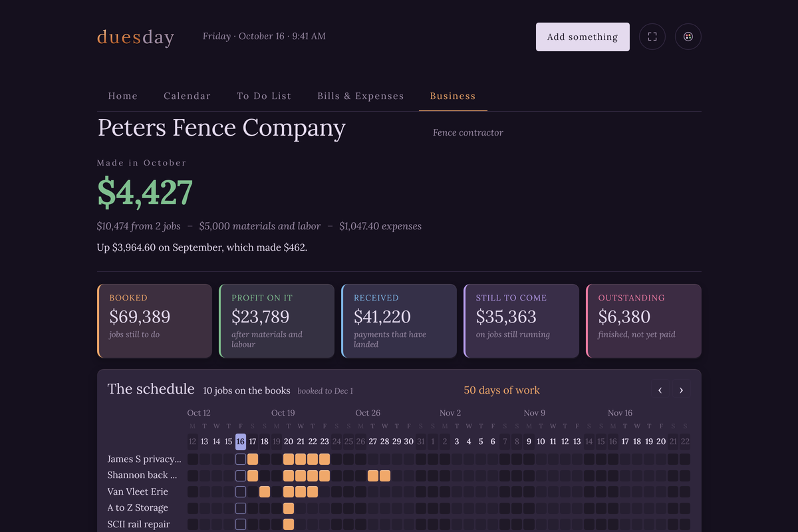The height and width of the screenshot is (532, 798).
Task: Open the Booked $69,389 card
Action: [x=154, y=321]
